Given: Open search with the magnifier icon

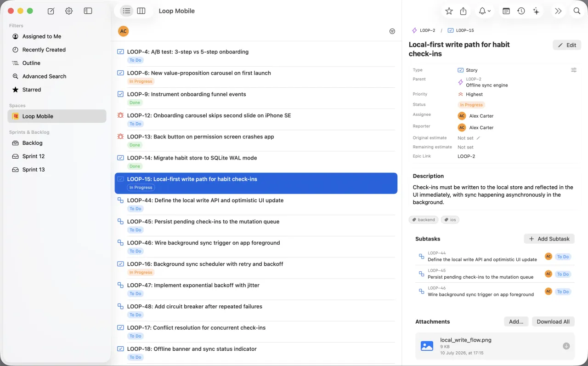Looking at the screenshot, I should pos(577,11).
